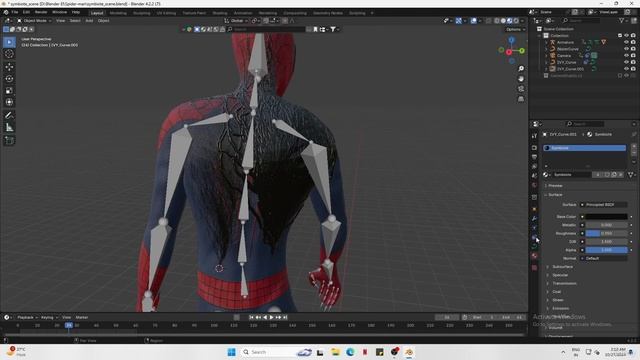Click the timeline Marker menu
This screenshot has height=360, width=640.
(82, 317)
